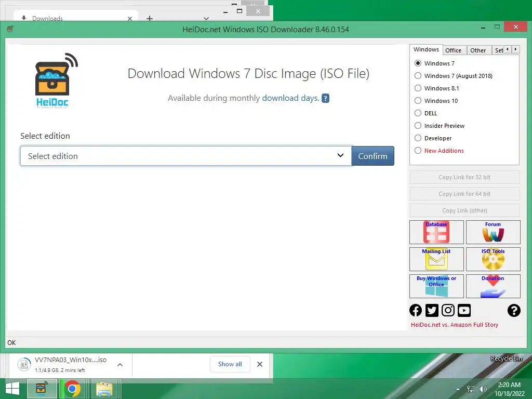Image resolution: width=532 pixels, height=399 pixels.
Task: Open the ISO file icon in download bar
Action: pos(24,364)
